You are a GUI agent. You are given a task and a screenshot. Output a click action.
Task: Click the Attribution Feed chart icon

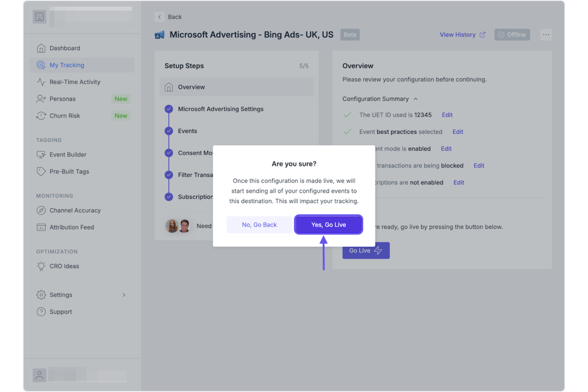41,227
